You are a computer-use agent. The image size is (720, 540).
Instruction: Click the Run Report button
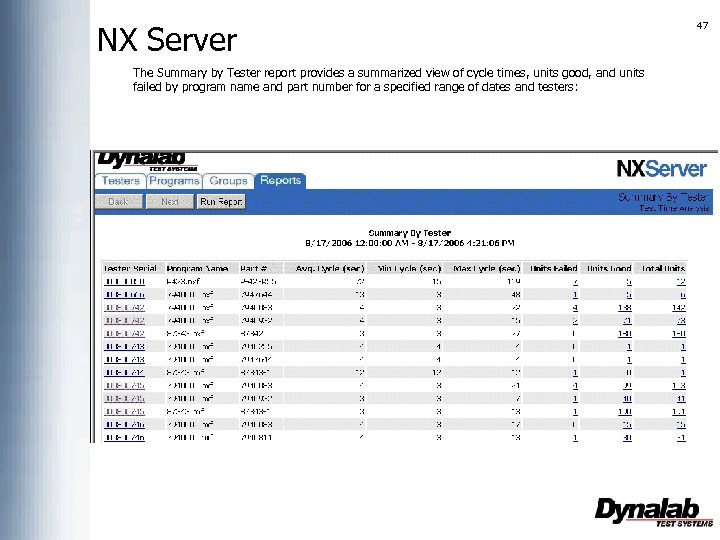pos(221,202)
